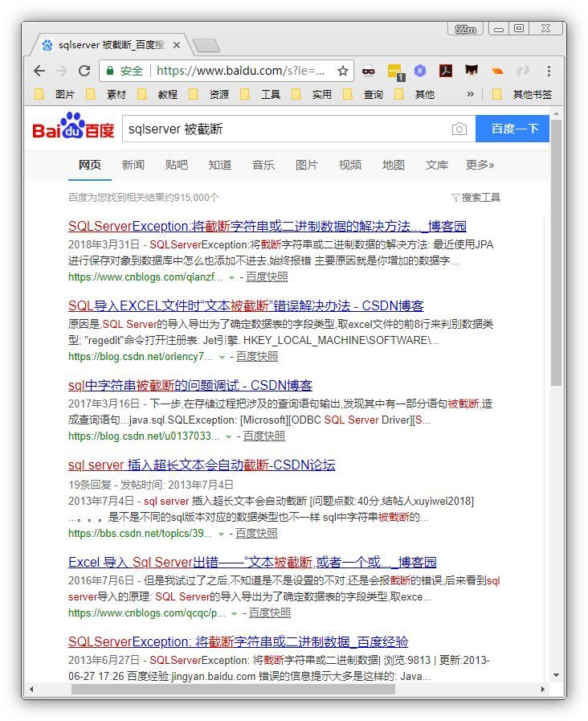The height and width of the screenshot is (721, 588).
Task: Expand dropdown next to bbs.csdn.net/topics URL
Action: tap(221, 535)
